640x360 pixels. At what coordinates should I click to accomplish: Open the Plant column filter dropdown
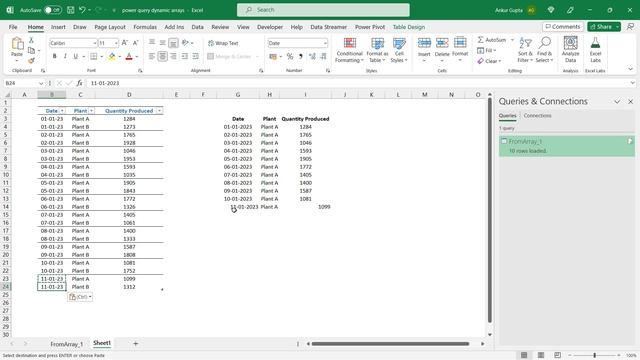click(x=91, y=111)
